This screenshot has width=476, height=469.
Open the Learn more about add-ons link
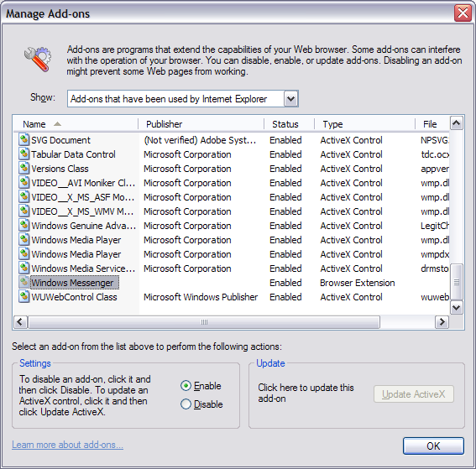pyautogui.click(x=68, y=445)
